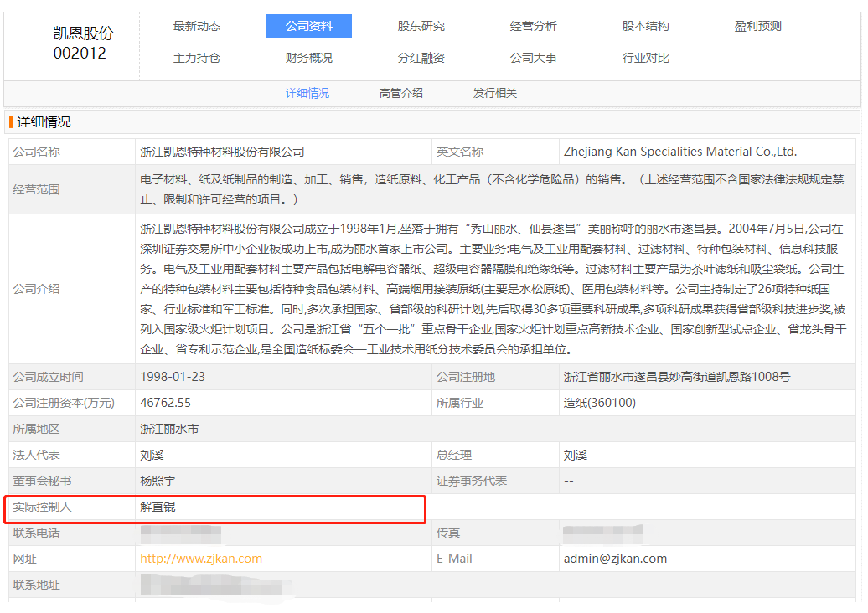Open the 股本结构 tab
The image size is (868, 613).
(x=645, y=26)
